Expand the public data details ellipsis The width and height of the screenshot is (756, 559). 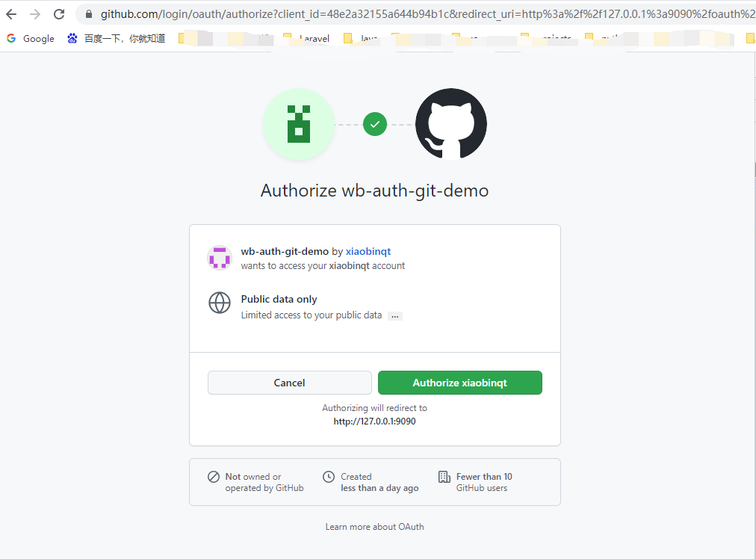[x=395, y=316]
